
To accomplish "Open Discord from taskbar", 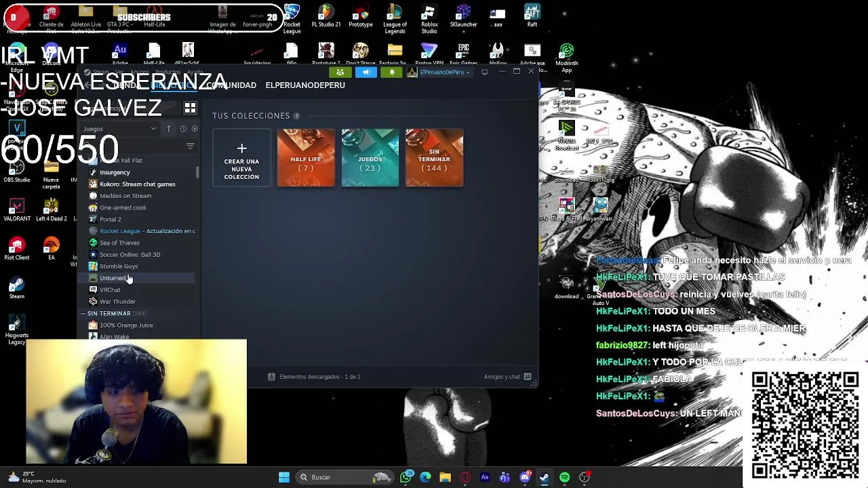I will 525,477.
